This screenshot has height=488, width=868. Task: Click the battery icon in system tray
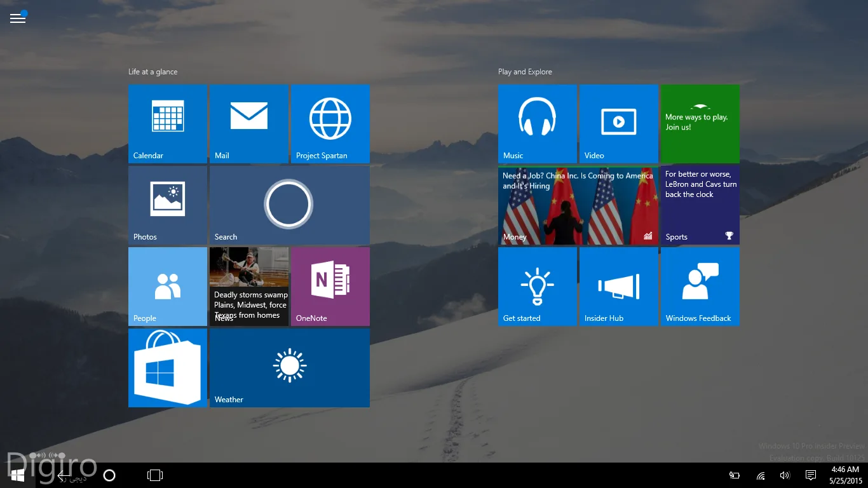point(735,475)
